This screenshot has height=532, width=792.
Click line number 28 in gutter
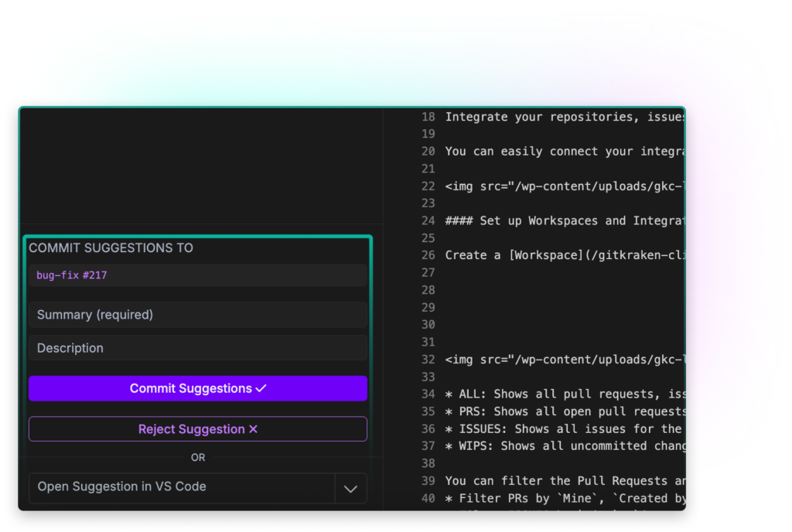click(x=428, y=290)
